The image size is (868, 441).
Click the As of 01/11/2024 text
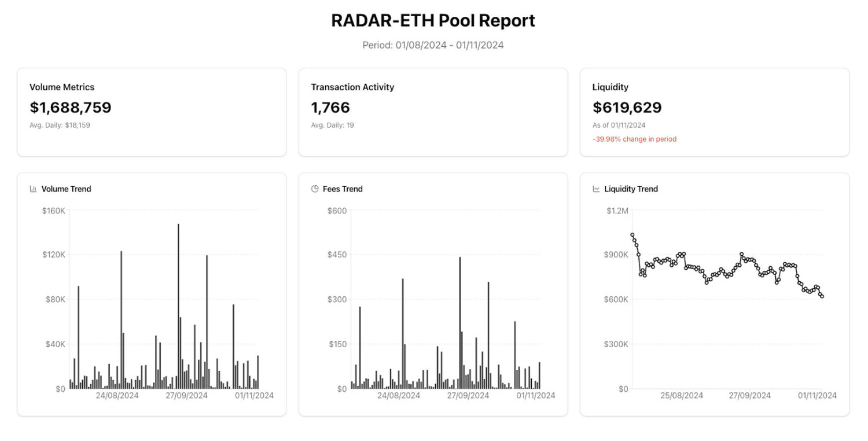[619, 125]
